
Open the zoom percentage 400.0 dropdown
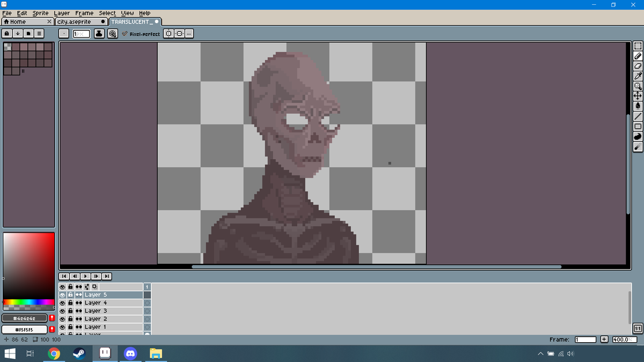[x=625, y=339]
